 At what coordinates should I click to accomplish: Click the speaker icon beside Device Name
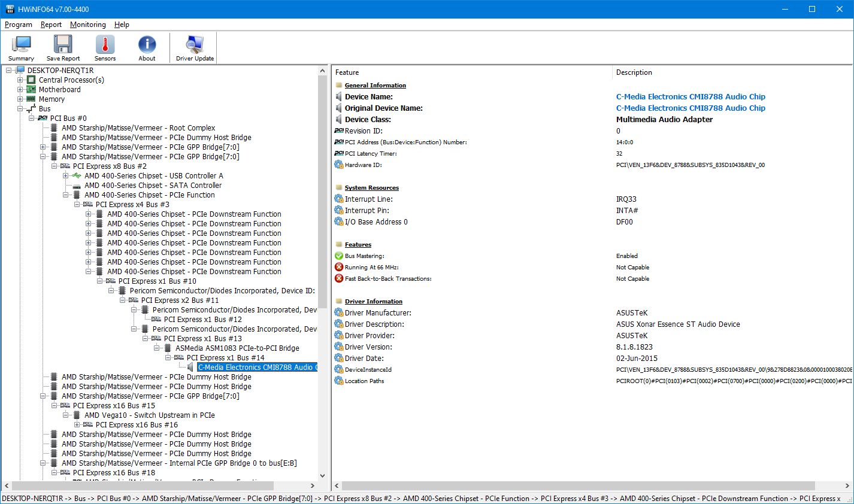(339, 97)
